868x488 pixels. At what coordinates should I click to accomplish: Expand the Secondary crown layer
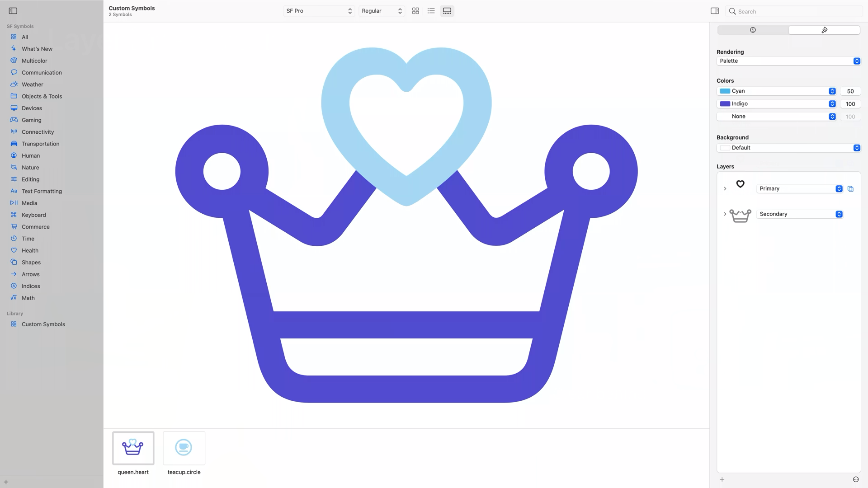coord(725,214)
